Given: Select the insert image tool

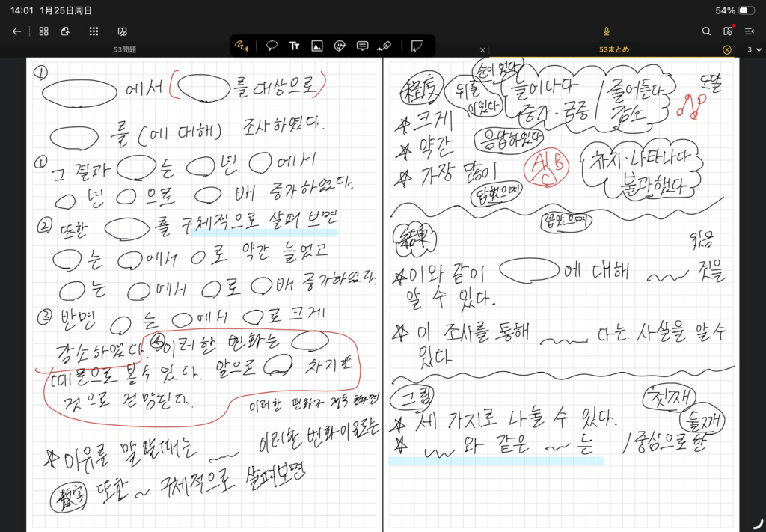Looking at the screenshot, I should pyautogui.click(x=317, y=46).
